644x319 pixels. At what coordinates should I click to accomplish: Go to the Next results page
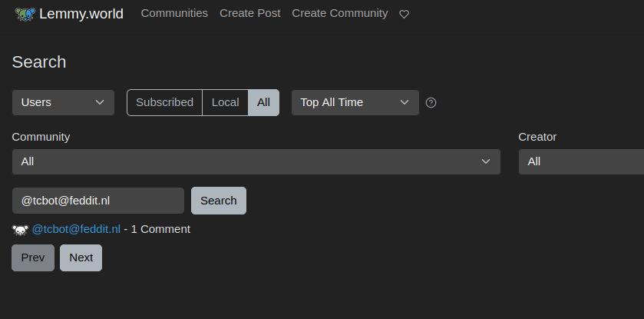click(81, 258)
